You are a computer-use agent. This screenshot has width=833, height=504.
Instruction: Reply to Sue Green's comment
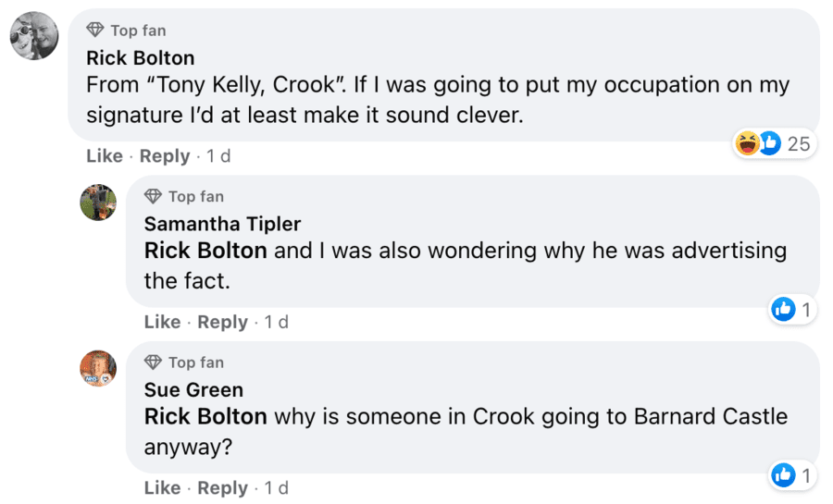point(222,487)
